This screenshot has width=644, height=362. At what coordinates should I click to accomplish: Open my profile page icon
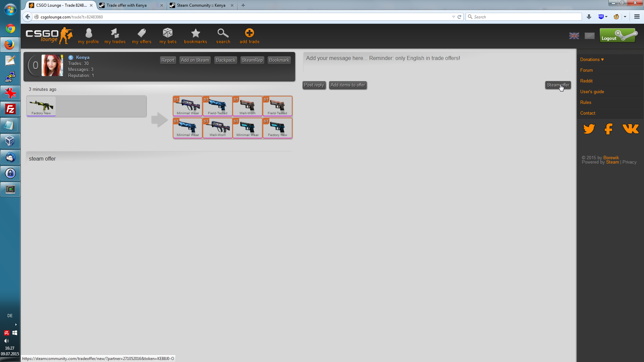pyautogui.click(x=89, y=33)
